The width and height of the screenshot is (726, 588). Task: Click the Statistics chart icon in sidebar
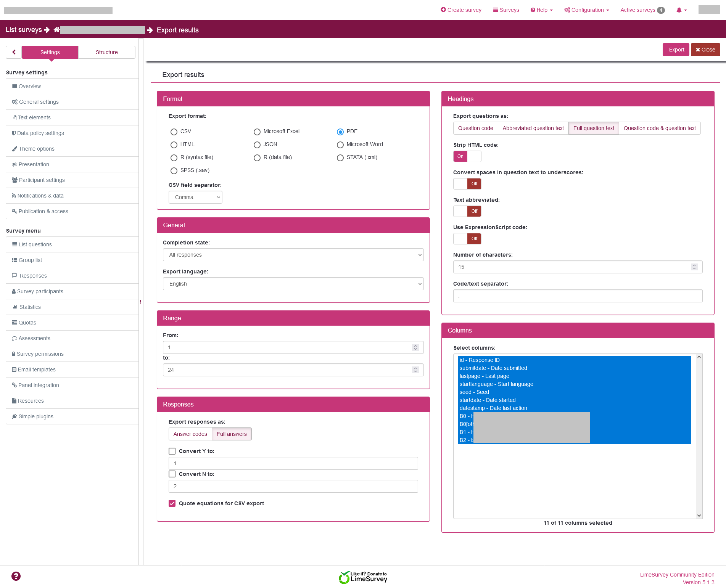click(14, 307)
